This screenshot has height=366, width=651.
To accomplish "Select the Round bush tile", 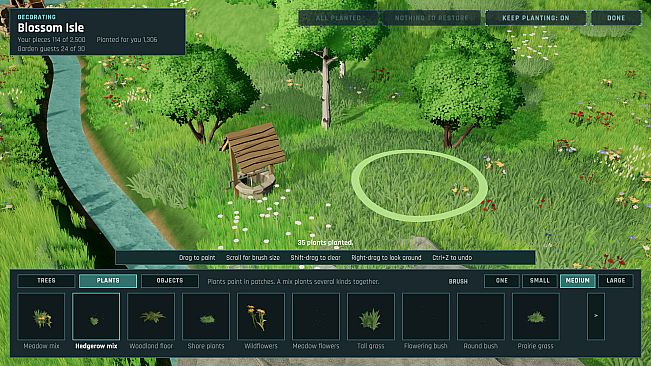I will (x=480, y=317).
